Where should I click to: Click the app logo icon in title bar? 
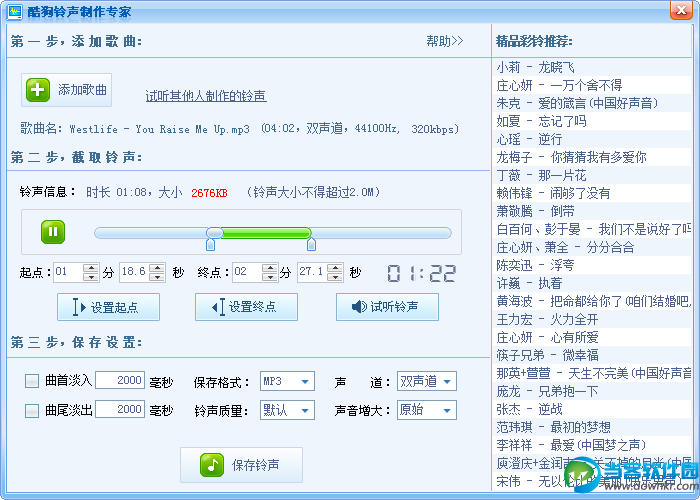(15, 11)
